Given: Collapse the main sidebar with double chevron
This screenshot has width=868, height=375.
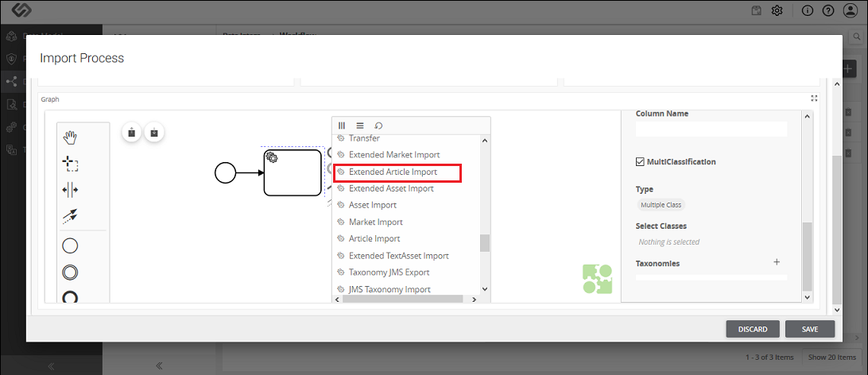Looking at the screenshot, I should [x=51, y=366].
